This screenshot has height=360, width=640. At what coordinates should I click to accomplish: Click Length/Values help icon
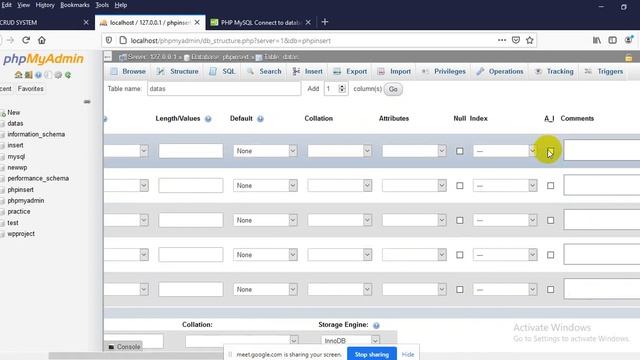[208, 119]
